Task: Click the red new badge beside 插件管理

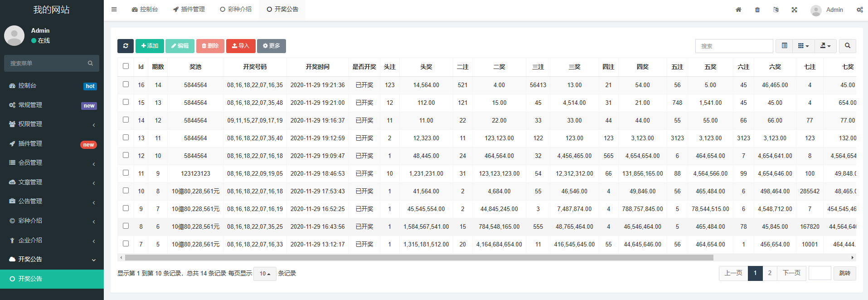Action: tap(88, 145)
